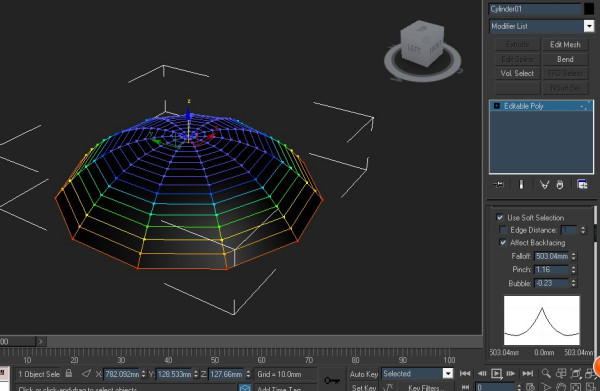The height and width of the screenshot is (391, 600).
Task: Click the Key Filters button
Action: (426, 388)
